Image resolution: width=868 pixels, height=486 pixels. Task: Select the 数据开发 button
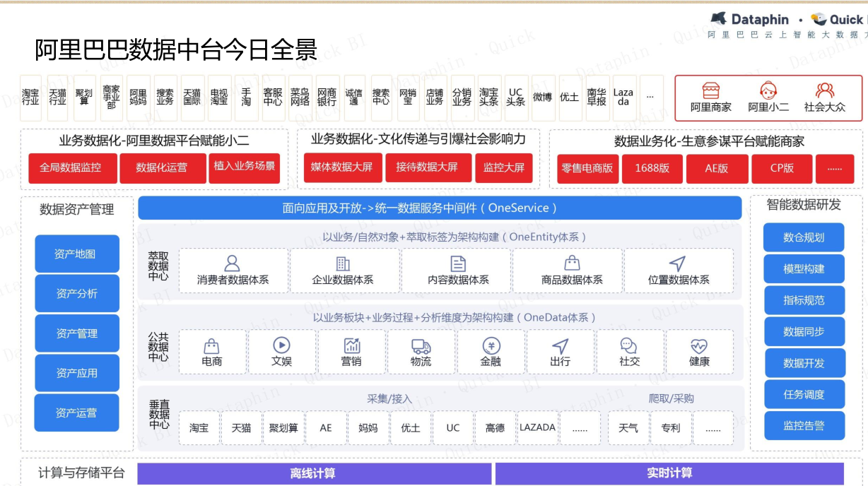pos(804,363)
